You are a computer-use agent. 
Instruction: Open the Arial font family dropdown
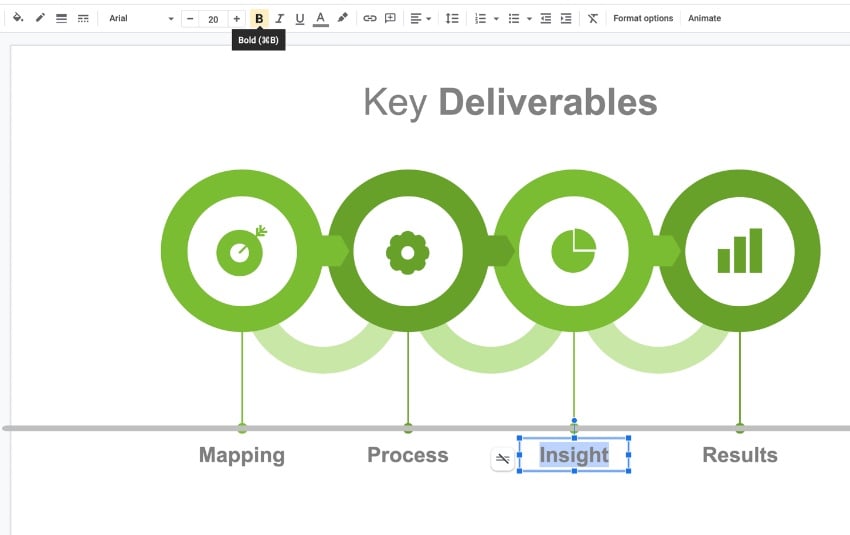[140, 18]
